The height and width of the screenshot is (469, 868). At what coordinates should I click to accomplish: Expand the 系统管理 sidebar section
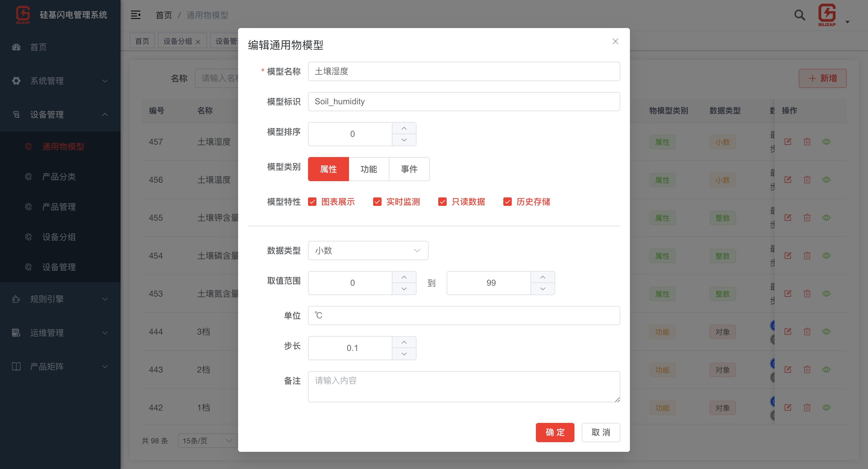(x=47, y=81)
